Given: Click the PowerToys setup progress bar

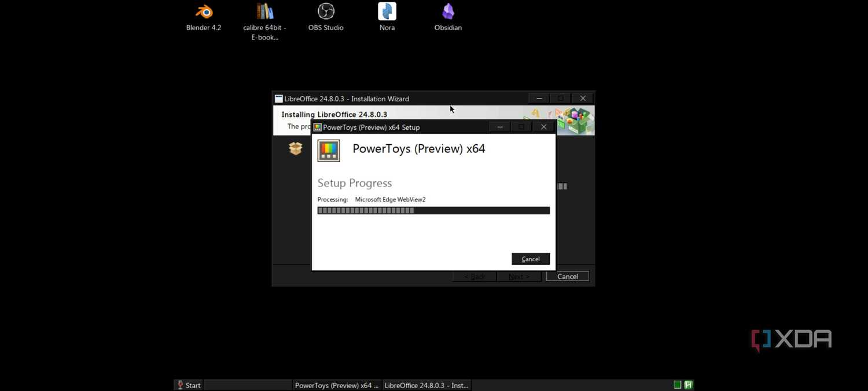Looking at the screenshot, I should click(433, 210).
